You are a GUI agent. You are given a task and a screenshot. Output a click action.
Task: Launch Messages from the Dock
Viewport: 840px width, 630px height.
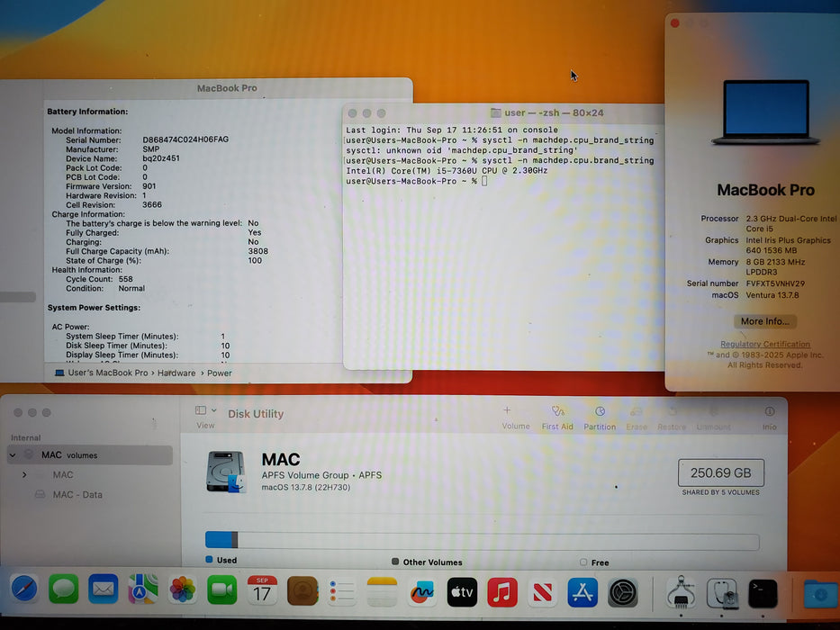64,589
